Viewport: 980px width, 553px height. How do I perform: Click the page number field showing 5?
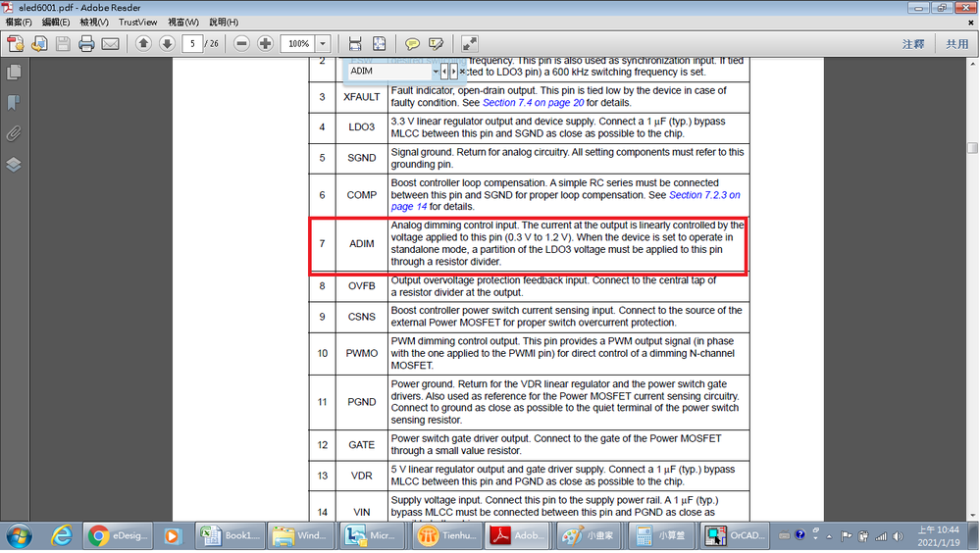(x=192, y=44)
